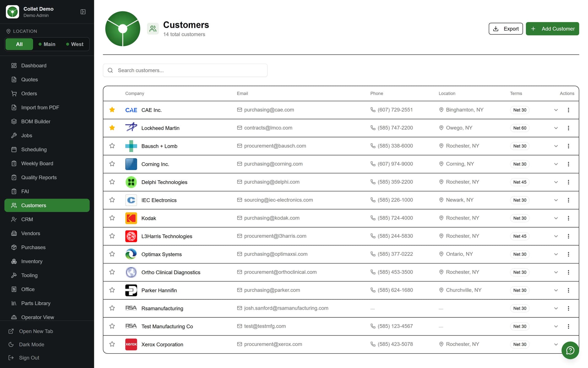Open more actions for Lockheed Martin

568,128
